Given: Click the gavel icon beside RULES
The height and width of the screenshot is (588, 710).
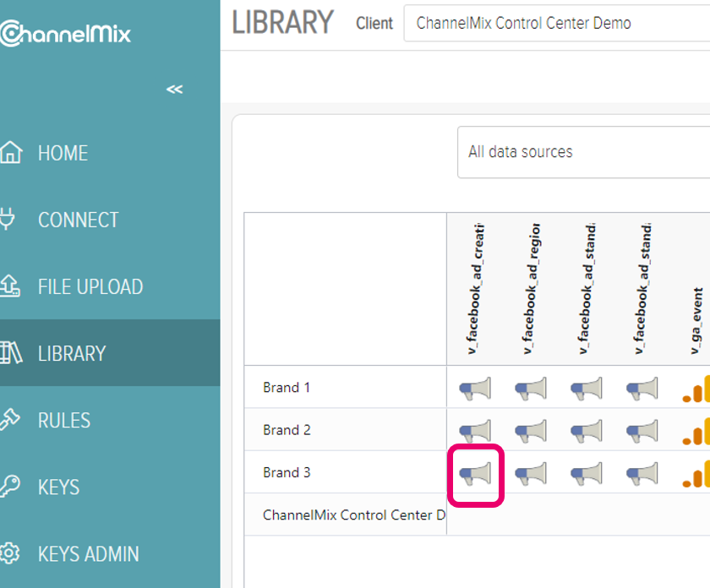Looking at the screenshot, I should (x=9, y=419).
